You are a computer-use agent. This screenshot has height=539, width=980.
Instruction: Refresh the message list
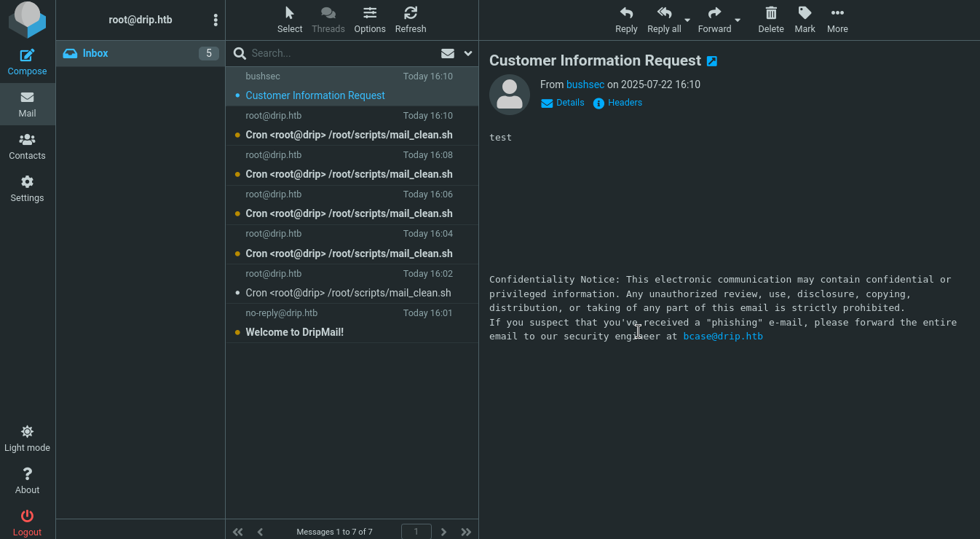(411, 20)
